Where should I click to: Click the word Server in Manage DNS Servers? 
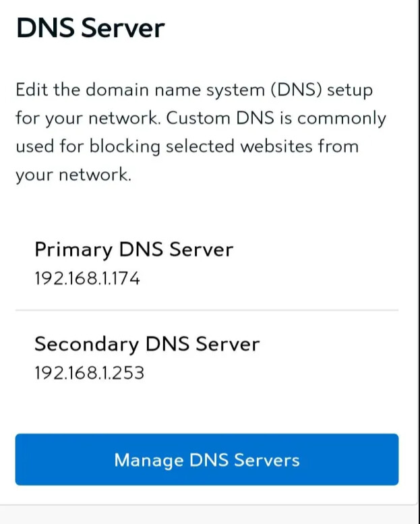pyautogui.click(x=267, y=460)
